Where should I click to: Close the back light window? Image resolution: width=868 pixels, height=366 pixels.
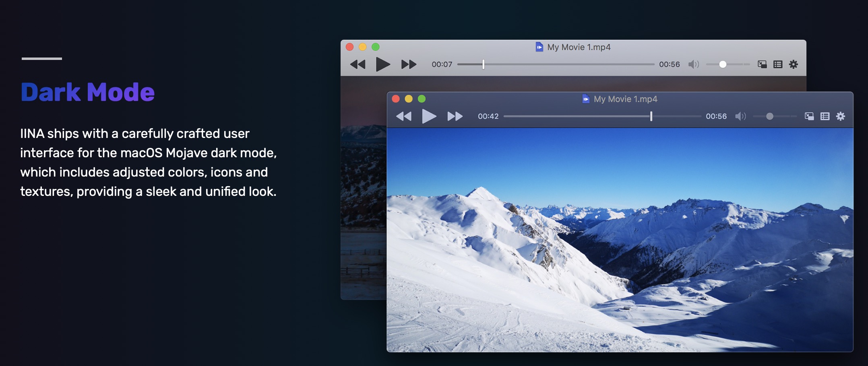[350, 47]
